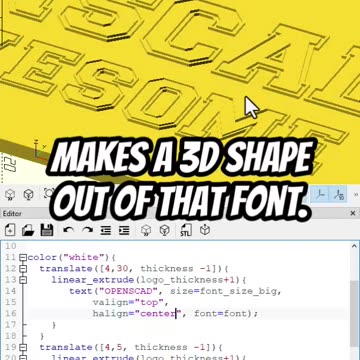The width and height of the screenshot is (360, 360).
Task: Save the file with floppy disk icon
Action: click(x=47, y=230)
